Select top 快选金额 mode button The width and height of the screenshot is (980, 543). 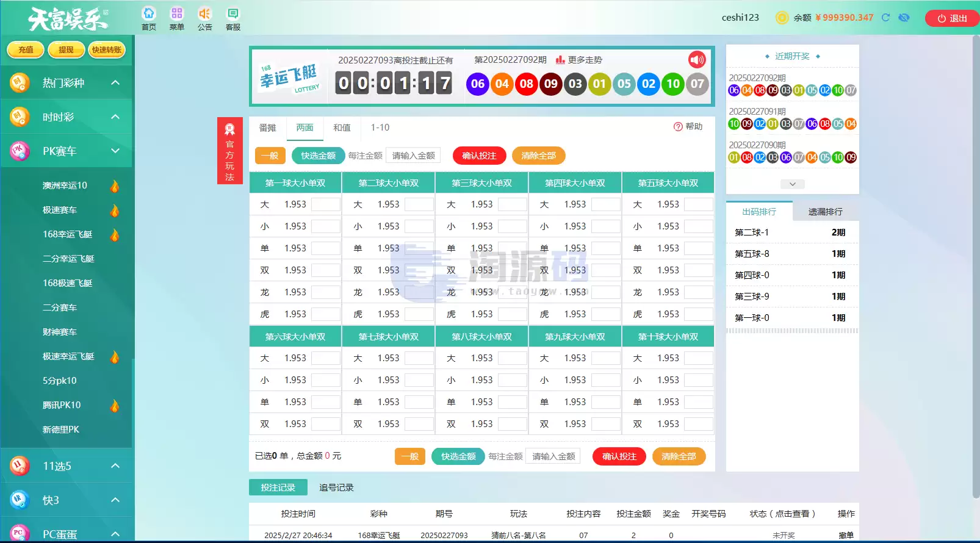[x=319, y=156]
